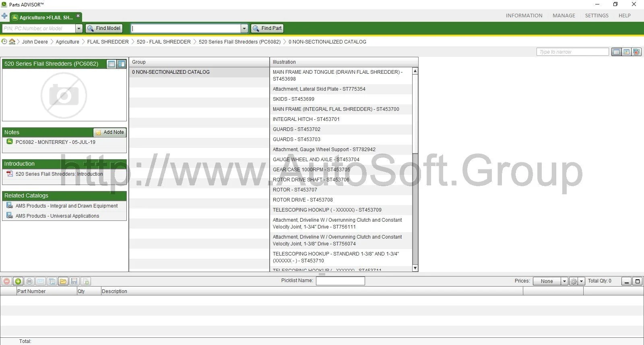Expand the gear settings dropdown arrow
Viewport: 644px width, 345px height.
click(x=582, y=281)
